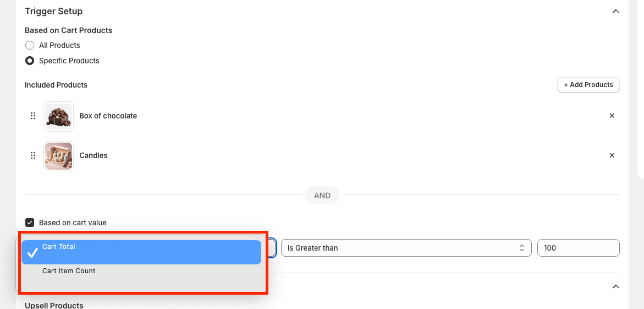Click the checkmark icon beside Cart Total
644x309 pixels.
(32, 252)
